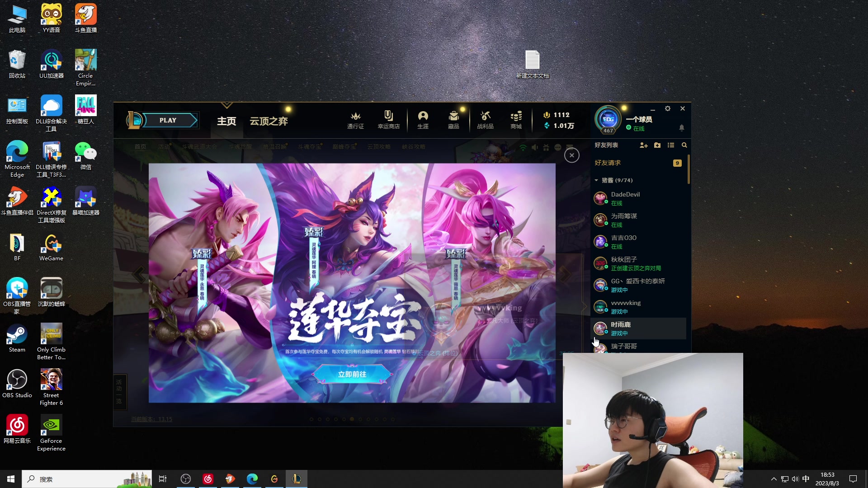This screenshot has width=868, height=488.
Task: Click the EDG profile avatar
Action: [609, 120]
